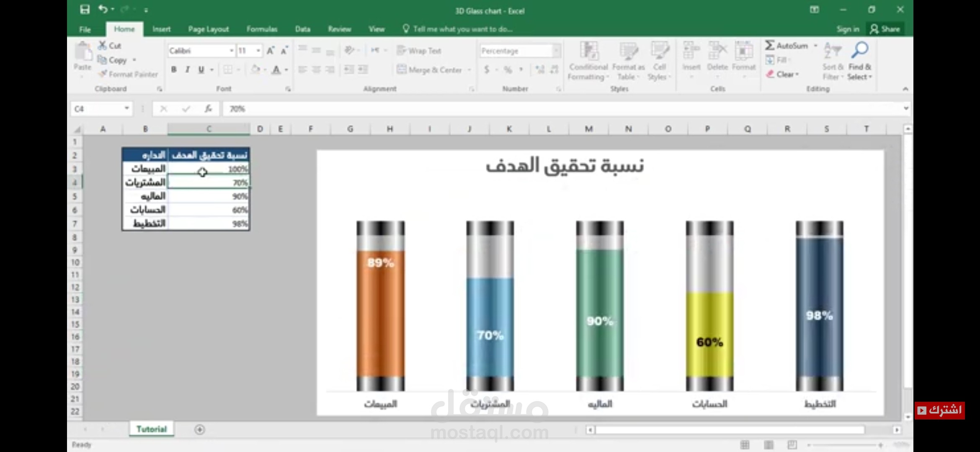Open the Formulas ribbon tab
The image size is (980, 452).
262,29
